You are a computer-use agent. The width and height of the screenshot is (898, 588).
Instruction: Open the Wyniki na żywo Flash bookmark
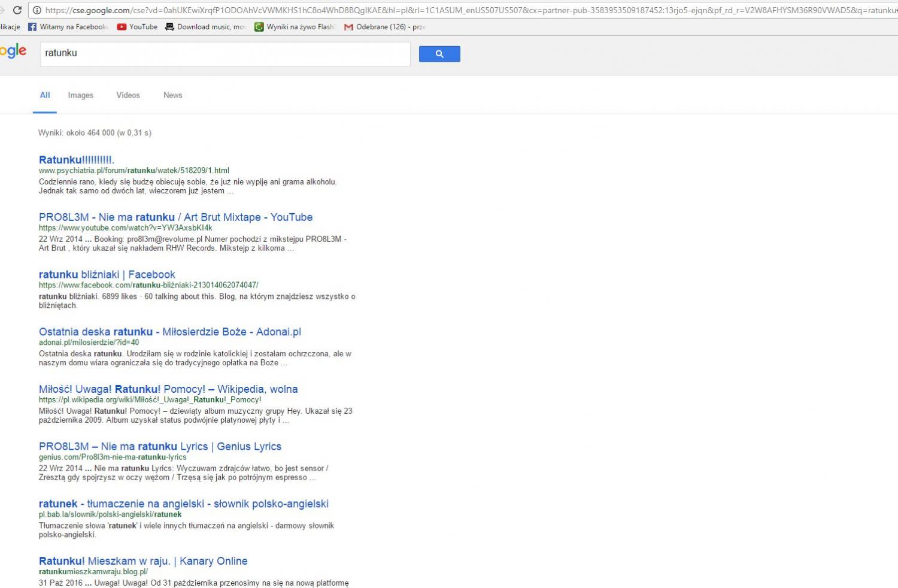295,27
